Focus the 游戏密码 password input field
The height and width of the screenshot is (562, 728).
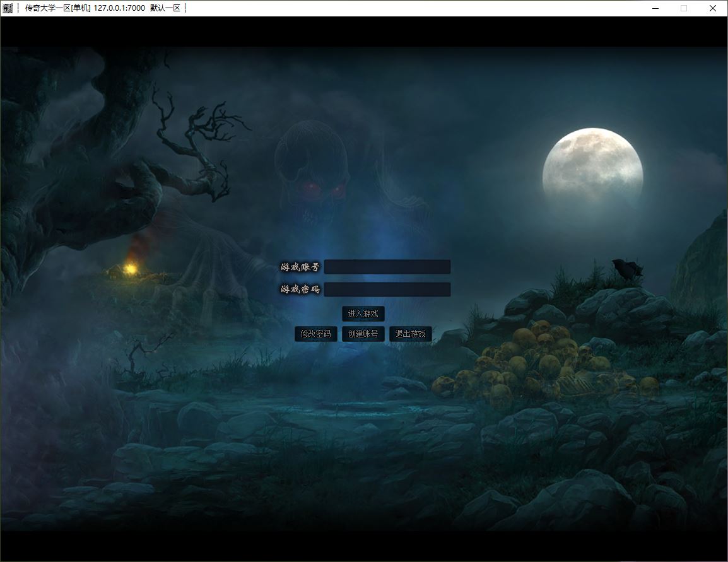[387, 289]
